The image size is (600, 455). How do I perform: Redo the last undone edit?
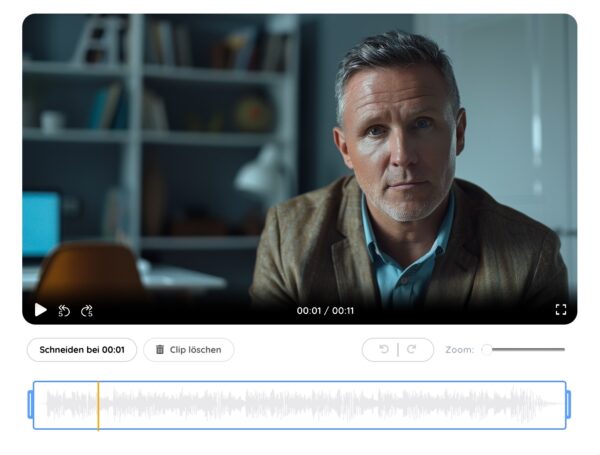pos(411,350)
